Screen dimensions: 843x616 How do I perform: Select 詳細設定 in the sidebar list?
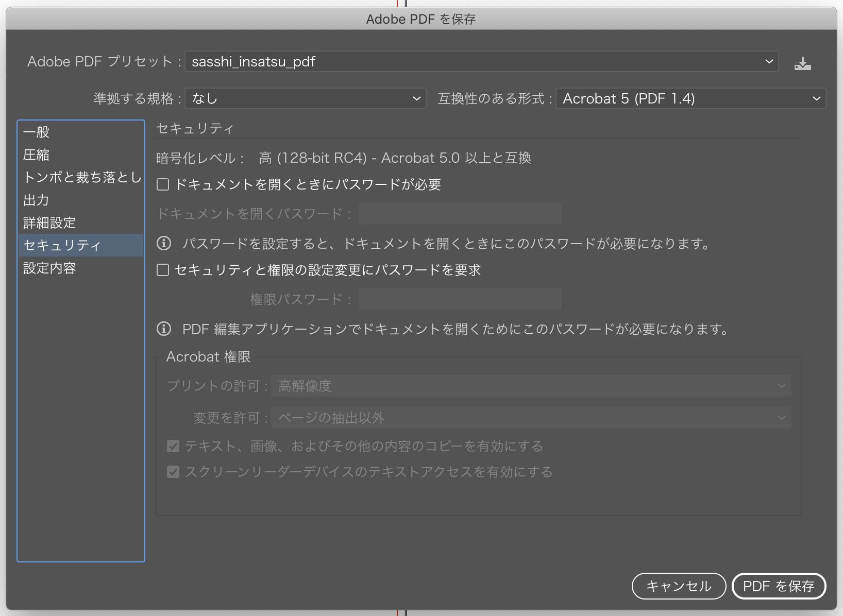(x=80, y=223)
